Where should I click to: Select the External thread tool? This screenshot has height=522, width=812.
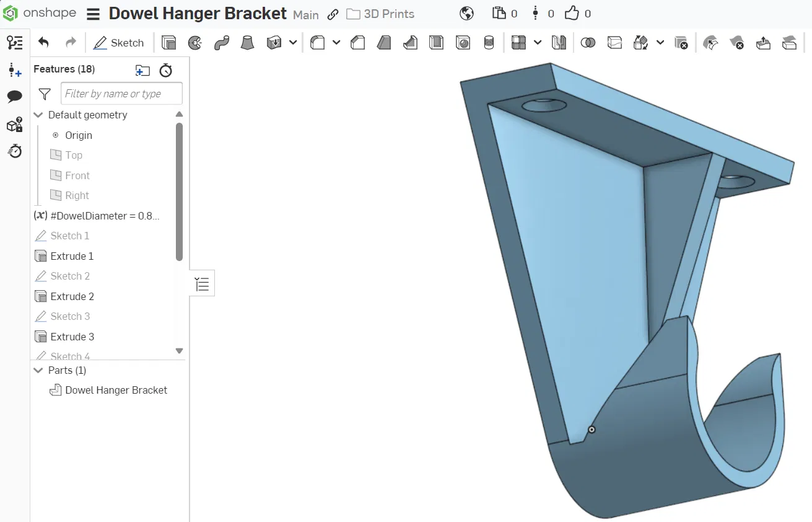click(489, 43)
